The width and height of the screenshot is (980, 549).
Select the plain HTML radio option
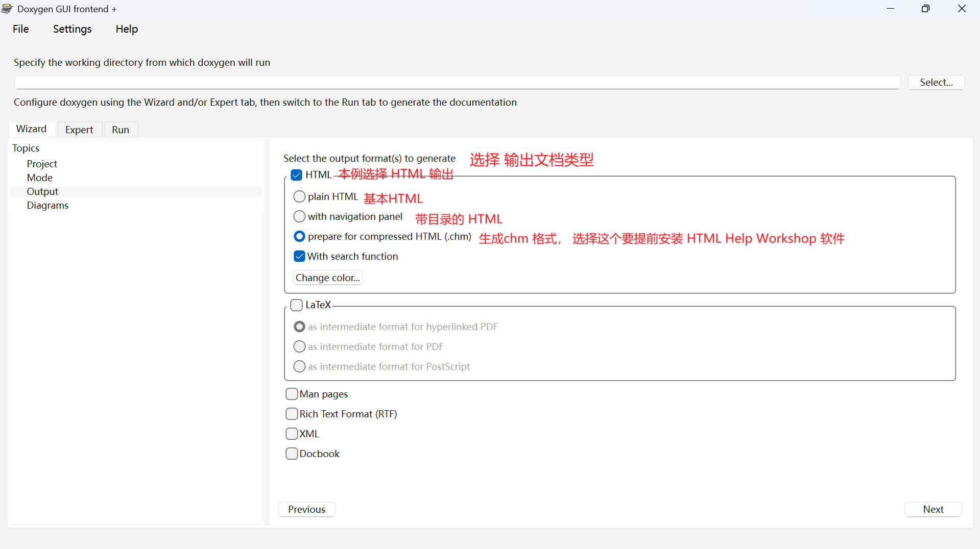tap(300, 196)
